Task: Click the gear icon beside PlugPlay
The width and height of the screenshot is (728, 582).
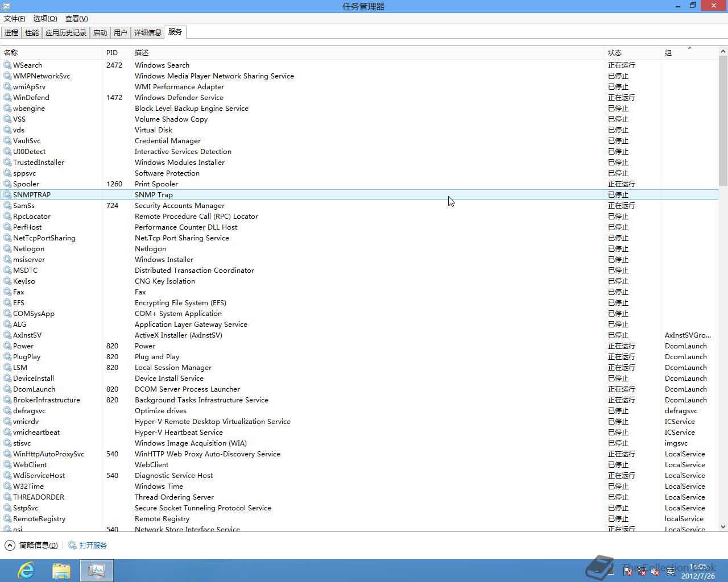Action: pyautogui.click(x=7, y=356)
